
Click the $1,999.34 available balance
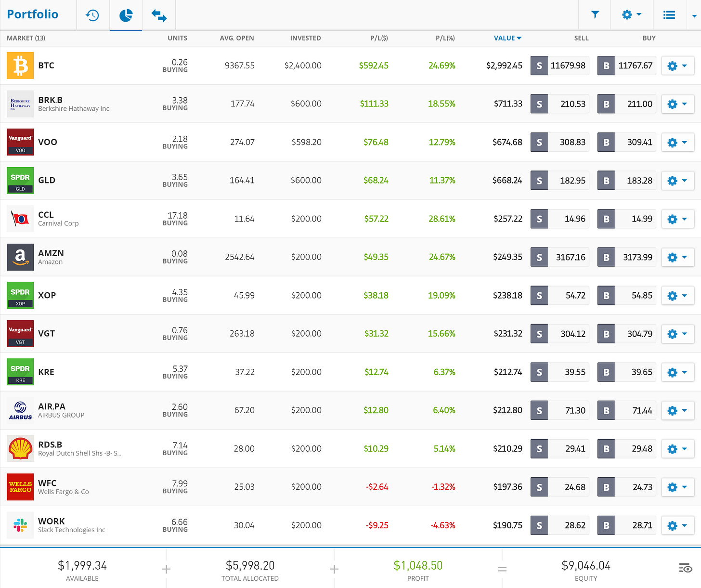82,565
